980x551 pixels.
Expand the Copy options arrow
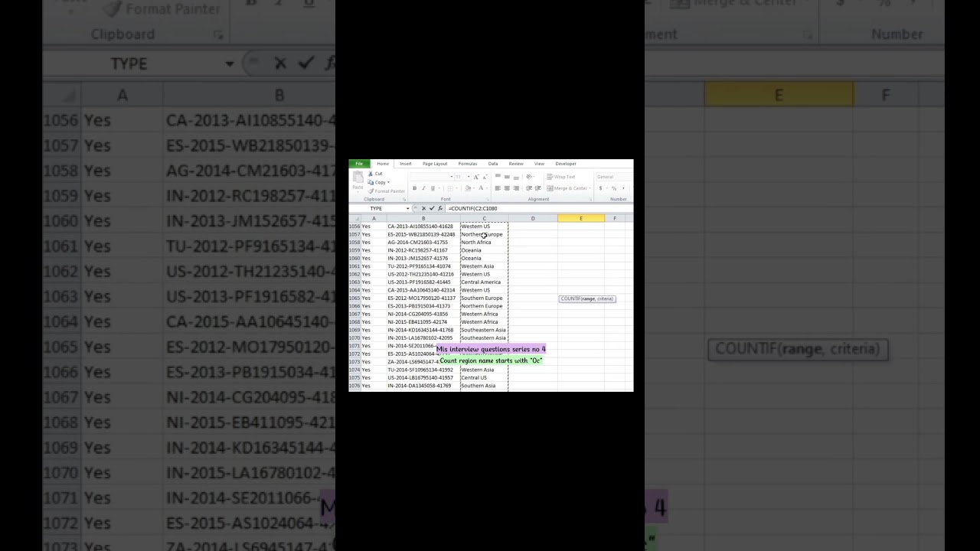click(x=388, y=182)
